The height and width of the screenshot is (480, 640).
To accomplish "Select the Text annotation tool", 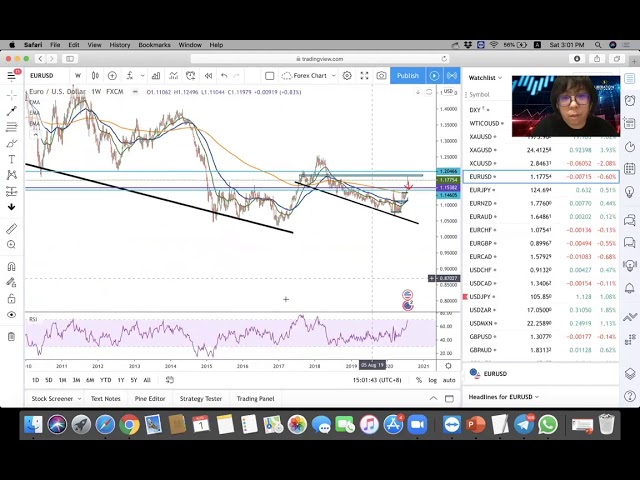I will point(12,159).
